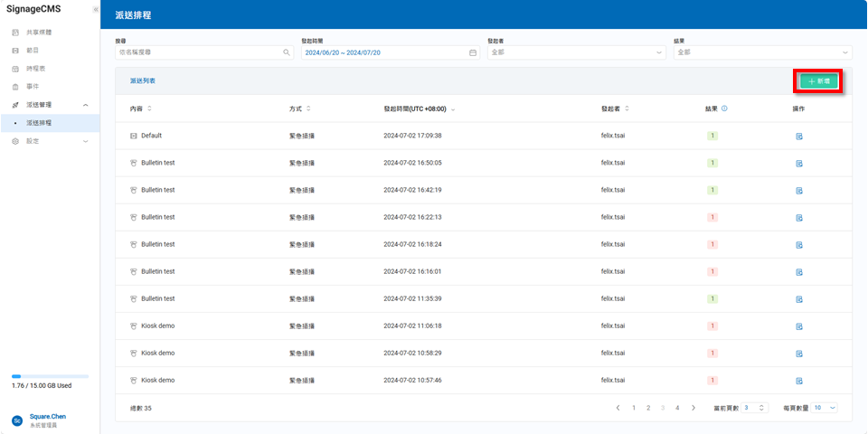Sort the list by 內容 column

click(x=149, y=108)
